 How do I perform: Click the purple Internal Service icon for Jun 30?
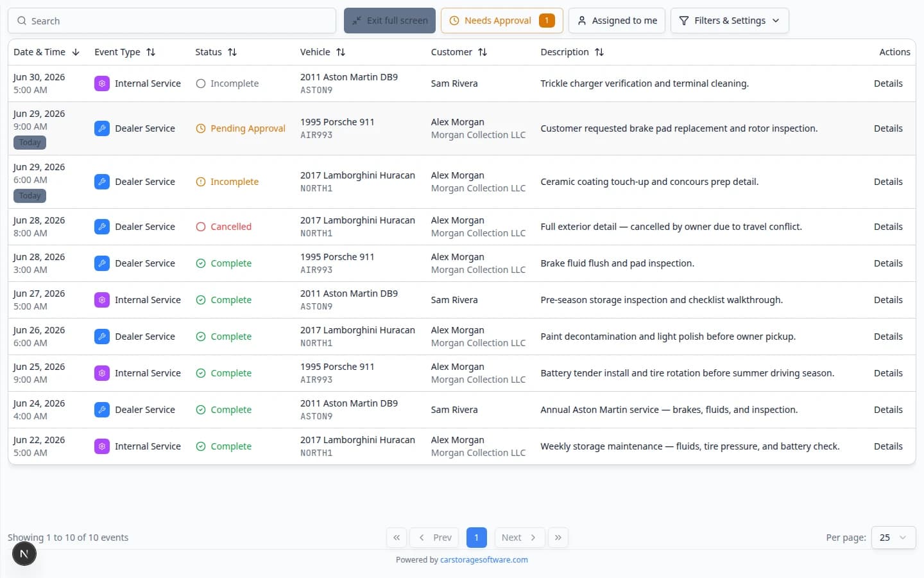pyautogui.click(x=101, y=83)
